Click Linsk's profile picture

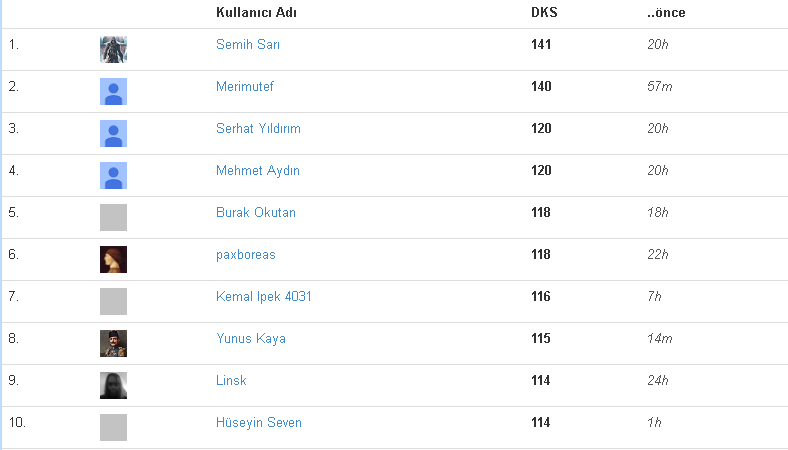[x=113, y=385]
